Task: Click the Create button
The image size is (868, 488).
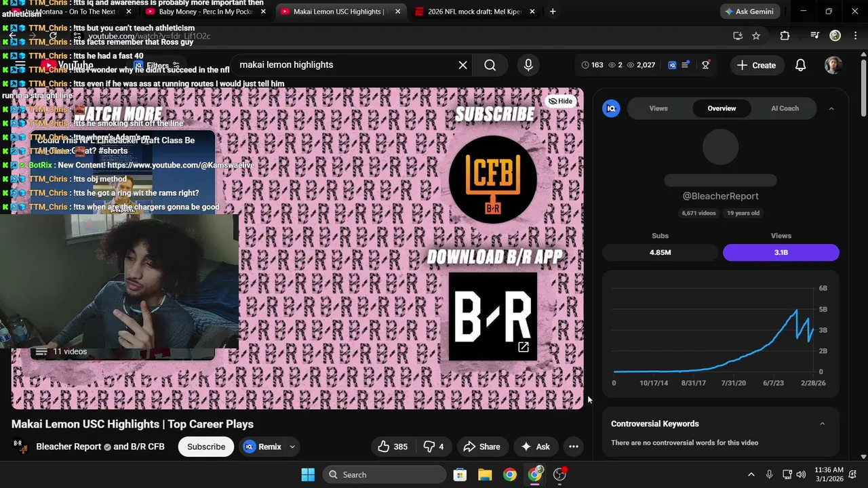Action: (x=757, y=65)
